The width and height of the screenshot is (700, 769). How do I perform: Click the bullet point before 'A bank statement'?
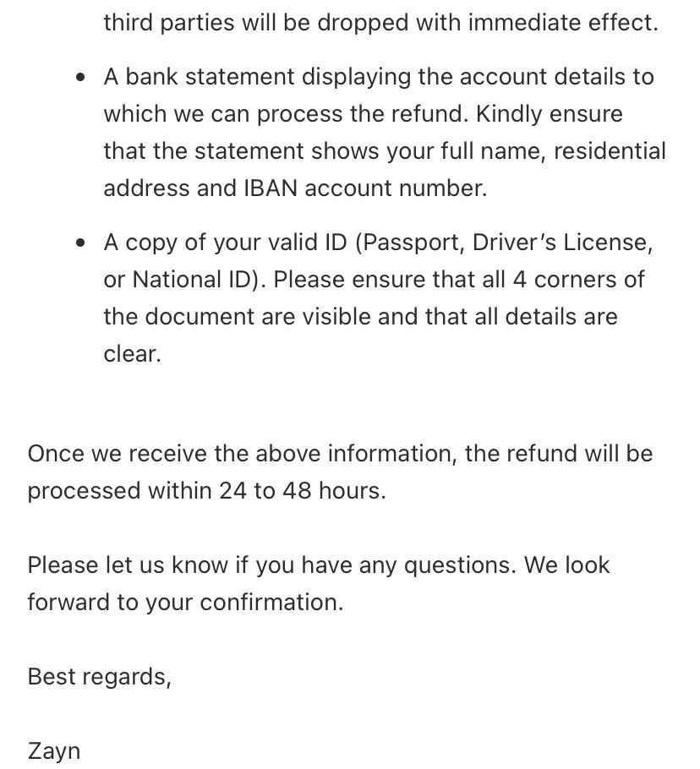coord(80,77)
